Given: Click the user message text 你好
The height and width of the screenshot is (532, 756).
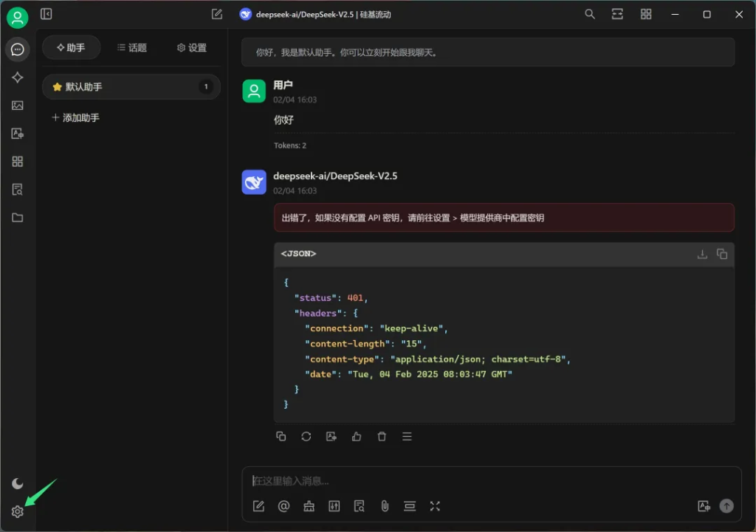Looking at the screenshot, I should (283, 120).
